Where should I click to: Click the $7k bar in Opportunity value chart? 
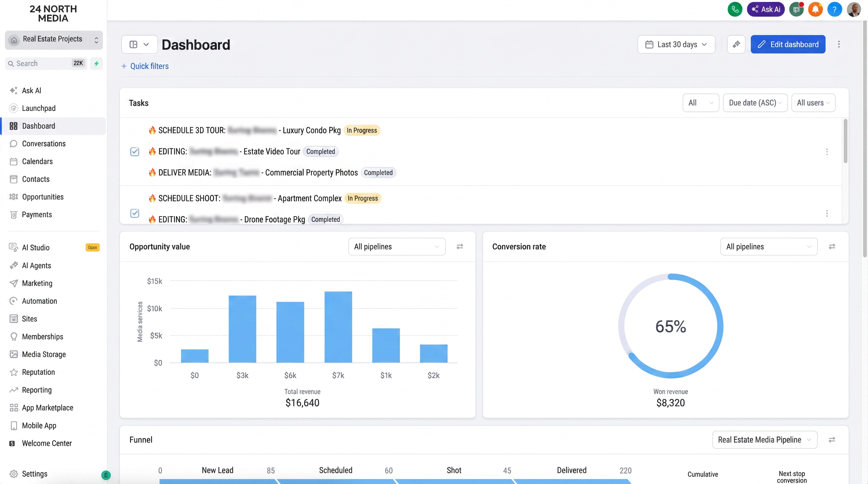point(338,327)
